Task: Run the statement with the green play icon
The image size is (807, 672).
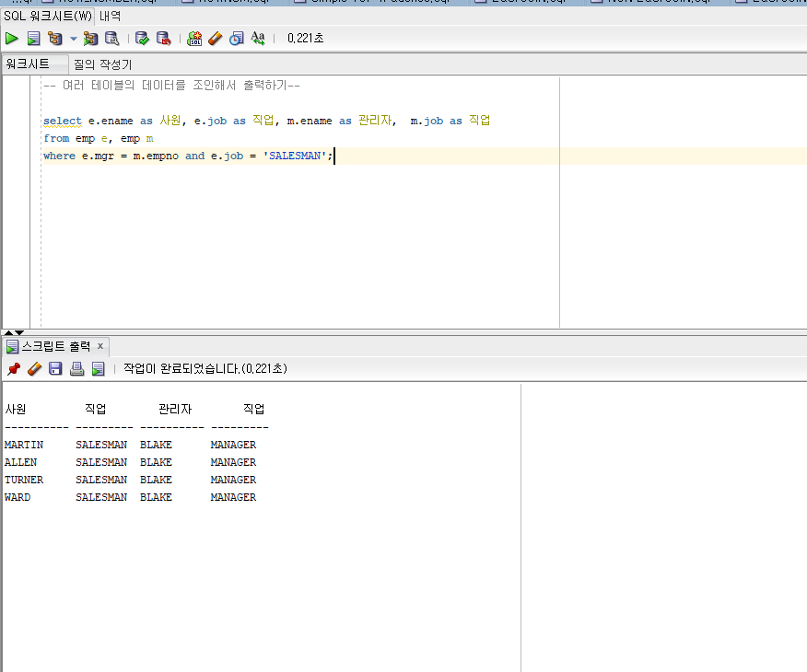Action: (x=11, y=39)
